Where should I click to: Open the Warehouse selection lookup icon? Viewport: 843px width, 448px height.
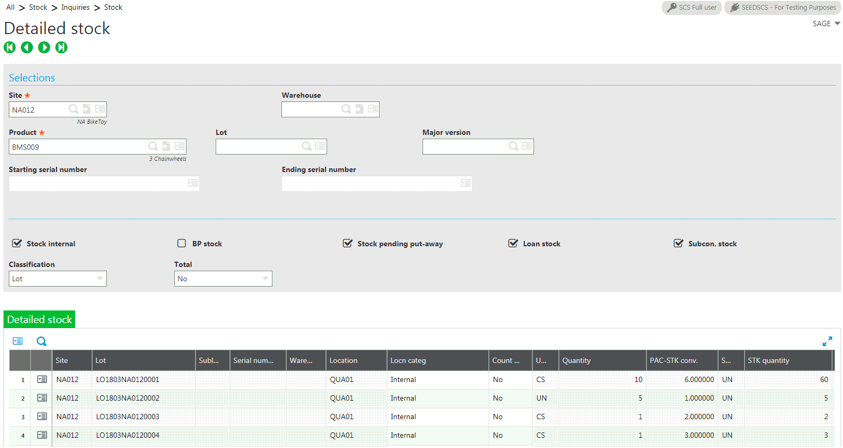(346, 109)
